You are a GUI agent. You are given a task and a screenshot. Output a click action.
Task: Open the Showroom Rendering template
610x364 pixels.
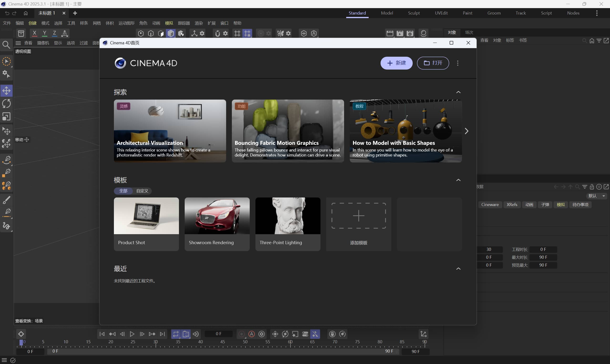click(x=217, y=224)
